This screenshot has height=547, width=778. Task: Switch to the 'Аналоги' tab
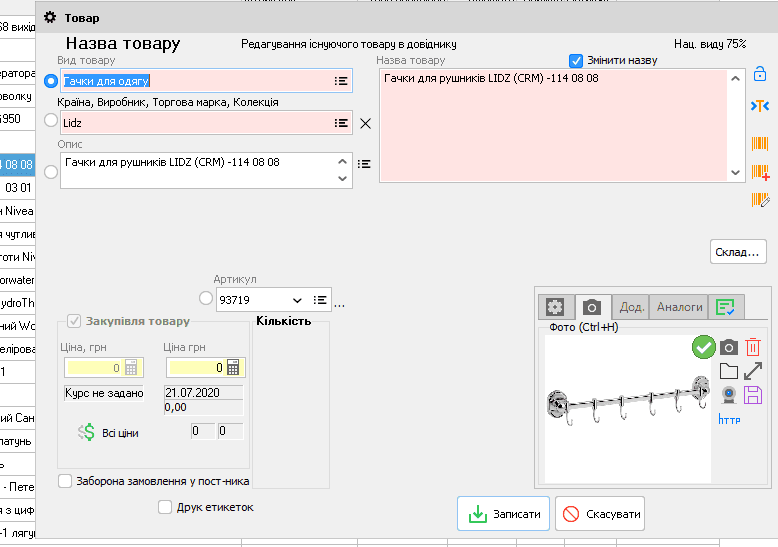tap(679, 307)
